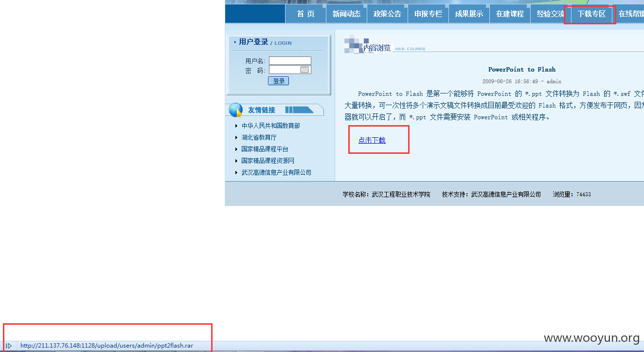The height and width of the screenshot is (352, 644).
Task: Open the 武汉高德信息产业有限公司 sidebar link
Action: coord(276,172)
